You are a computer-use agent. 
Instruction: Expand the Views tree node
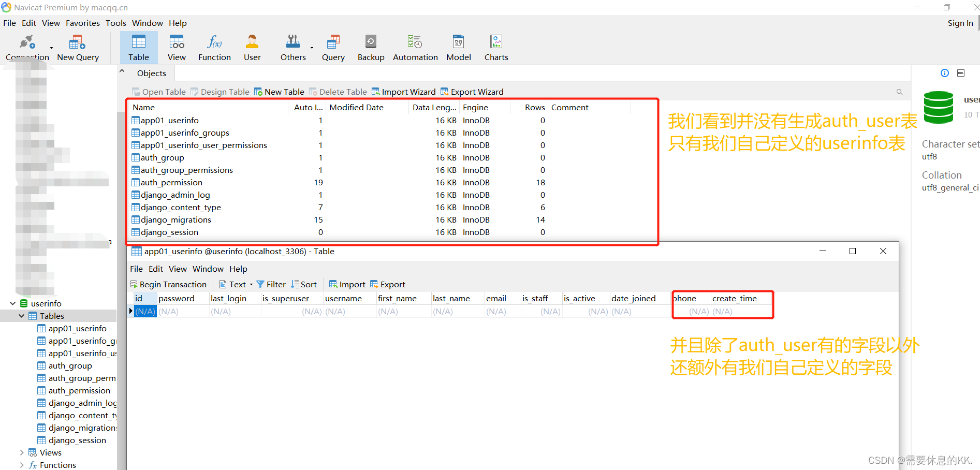click(21, 452)
